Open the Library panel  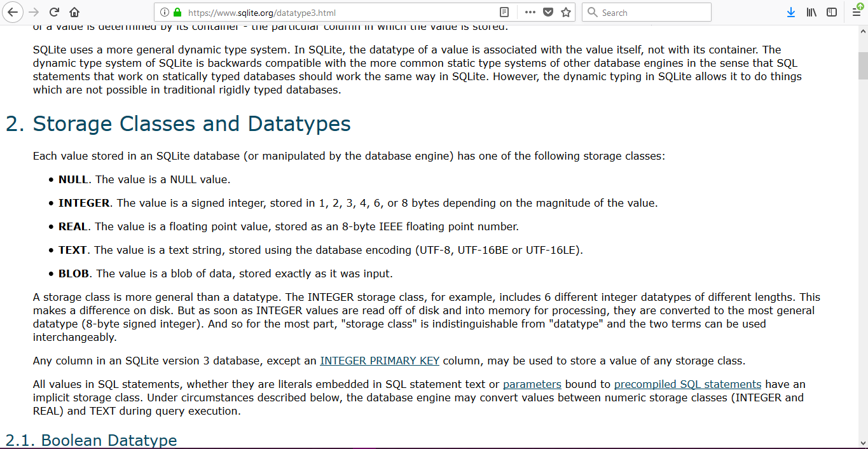tap(811, 12)
